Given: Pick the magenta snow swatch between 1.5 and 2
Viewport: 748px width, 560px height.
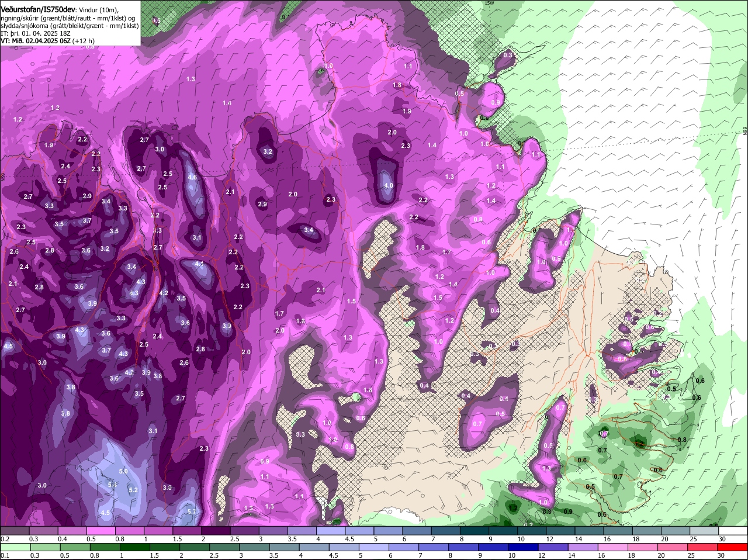Looking at the screenshot, I should coord(186,531).
